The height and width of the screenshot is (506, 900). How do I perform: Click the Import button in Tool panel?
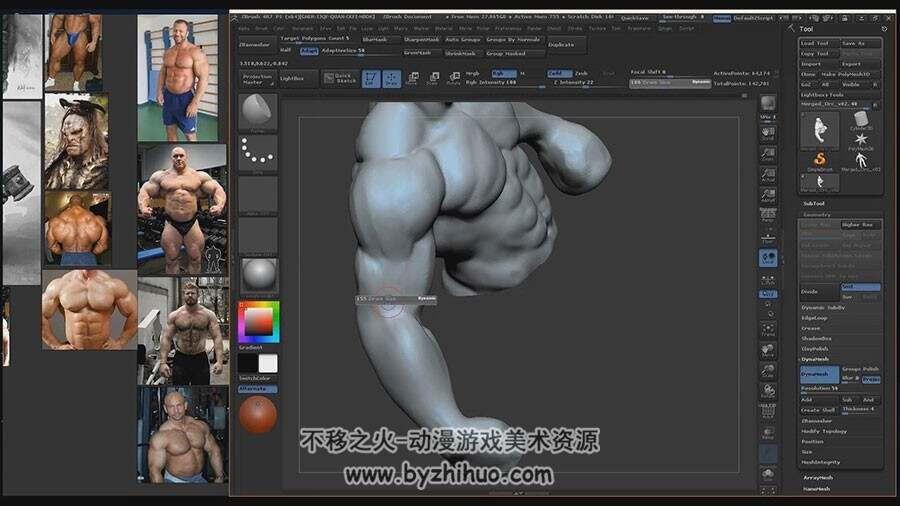(819, 64)
